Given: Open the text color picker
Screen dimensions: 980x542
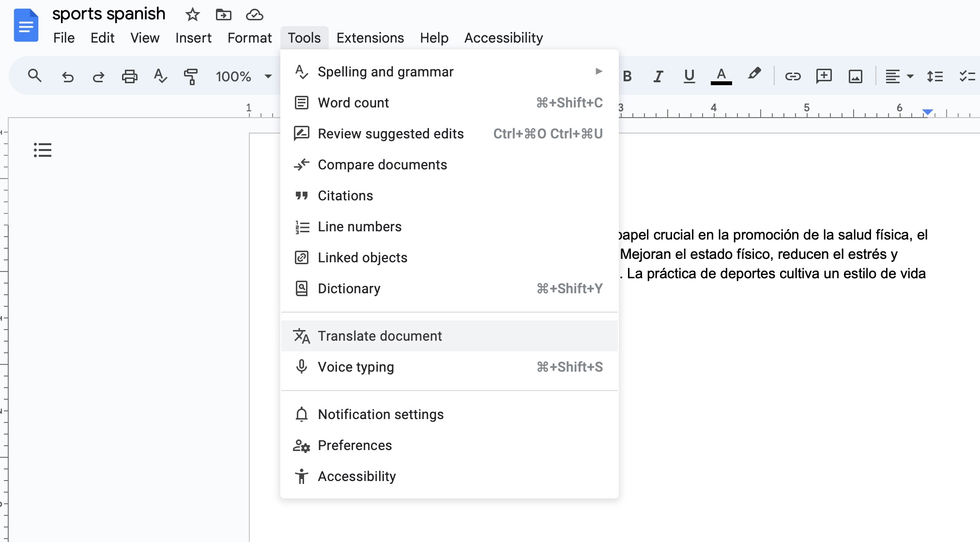Looking at the screenshot, I should 721,76.
